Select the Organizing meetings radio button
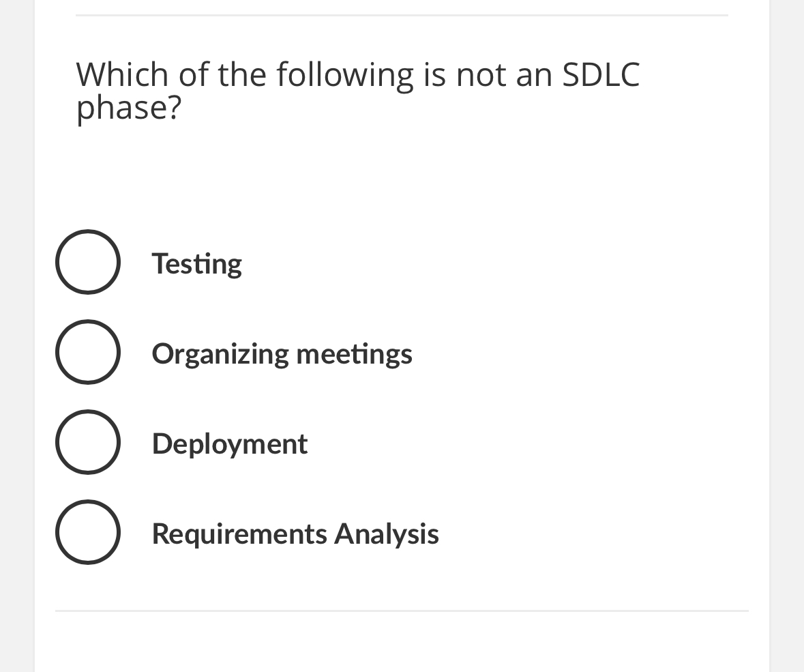Screen dimensions: 804x672 click(x=88, y=352)
